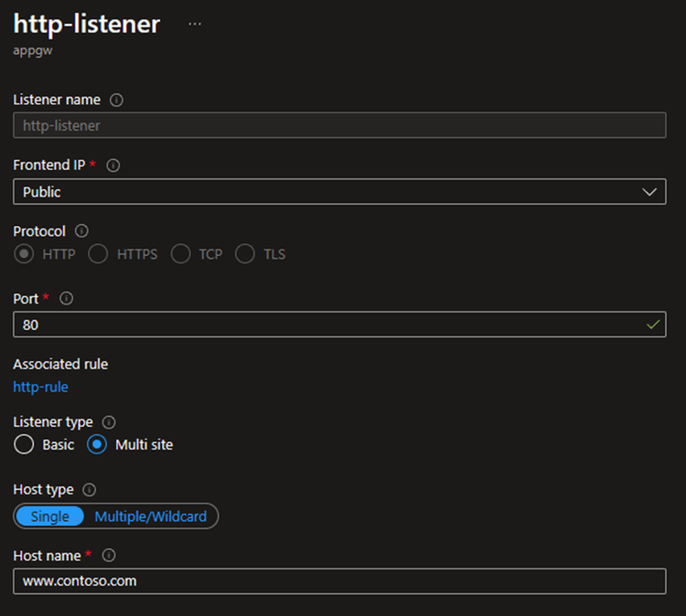The width and height of the screenshot is (686, 616).
Task: Click the Frontend IP dropdown chevron arrow
Action: 649,192
